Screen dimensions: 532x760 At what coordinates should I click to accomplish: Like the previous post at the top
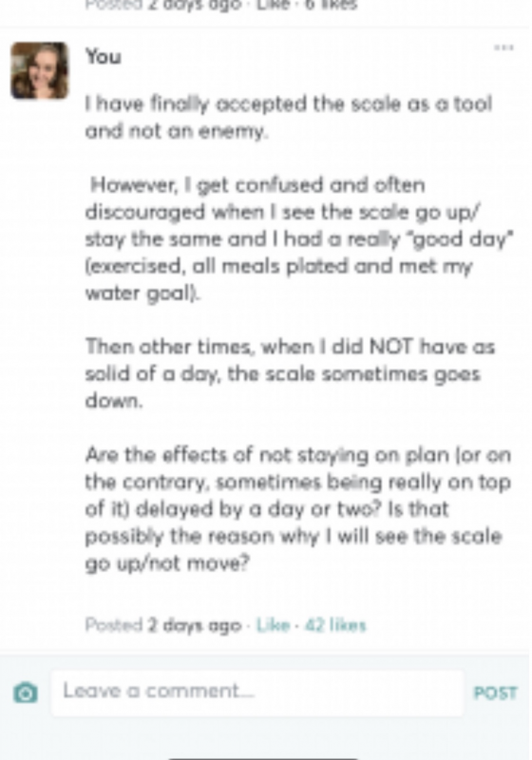(x=273, y=5)
